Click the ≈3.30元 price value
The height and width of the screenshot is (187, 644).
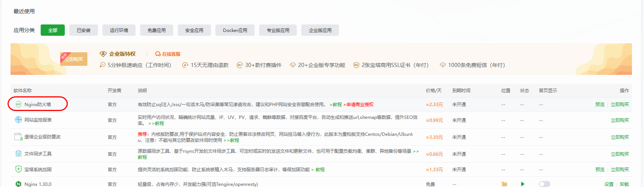coord(434,137)
